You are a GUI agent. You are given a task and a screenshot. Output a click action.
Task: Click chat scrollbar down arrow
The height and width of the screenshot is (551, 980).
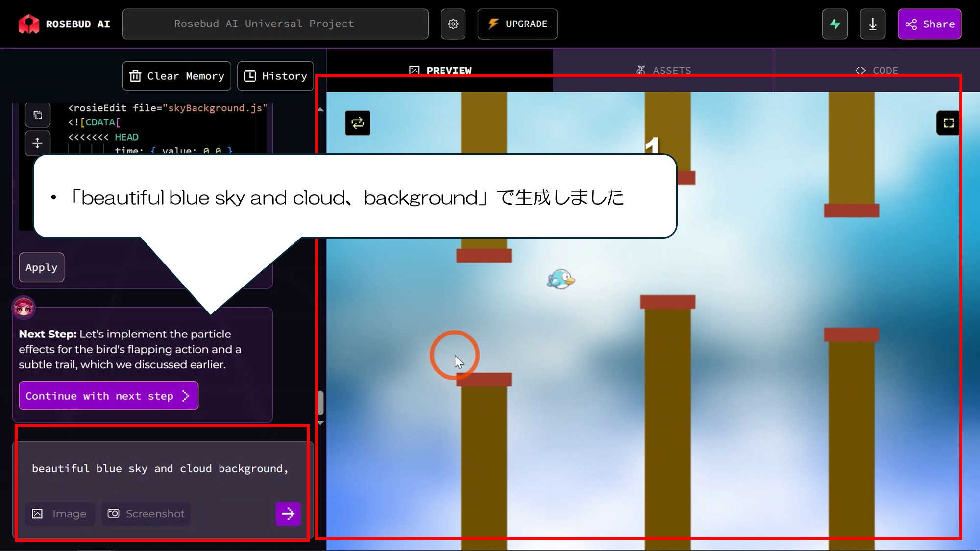tap(320, 422)
